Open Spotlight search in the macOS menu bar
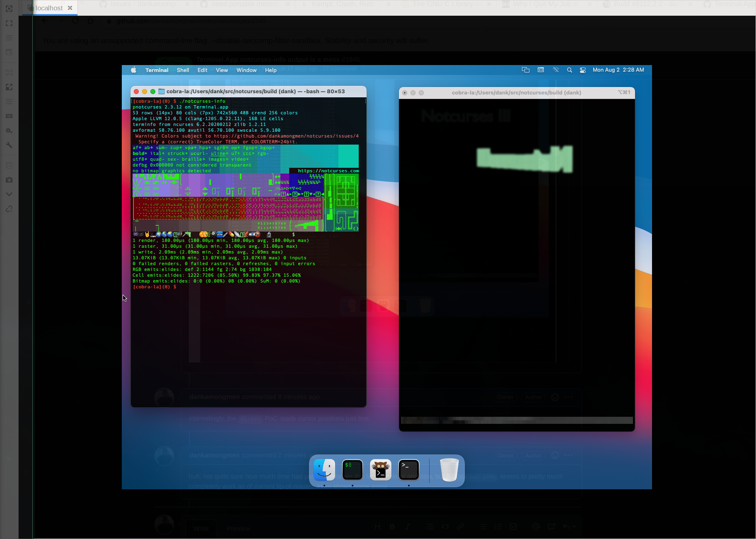This screenshot has width=756, height=539. (x=569, y=70)
